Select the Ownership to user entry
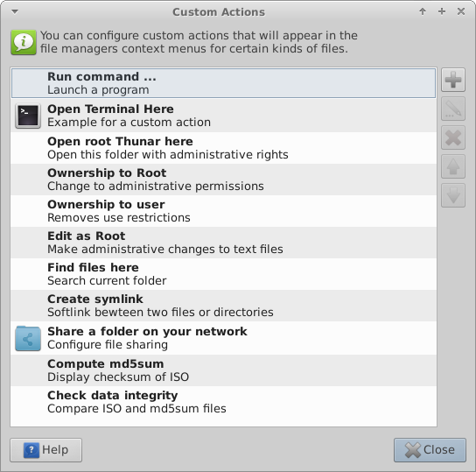 click(x=223, y=211)
